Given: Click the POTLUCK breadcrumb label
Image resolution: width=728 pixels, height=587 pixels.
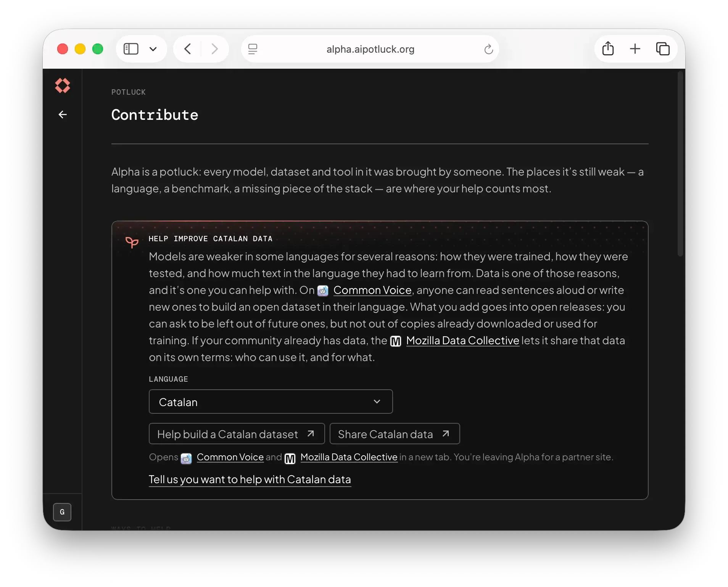Looking at the screenshot, I should click(x=129, y=92).
